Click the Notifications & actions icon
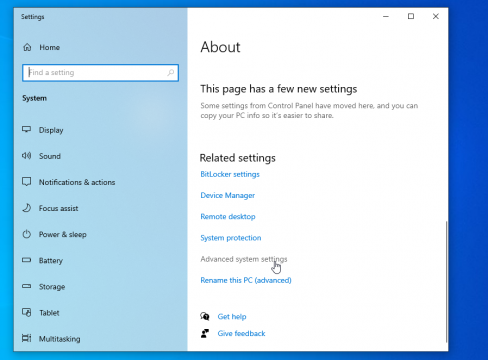488x360 pixels. (27, 182)
